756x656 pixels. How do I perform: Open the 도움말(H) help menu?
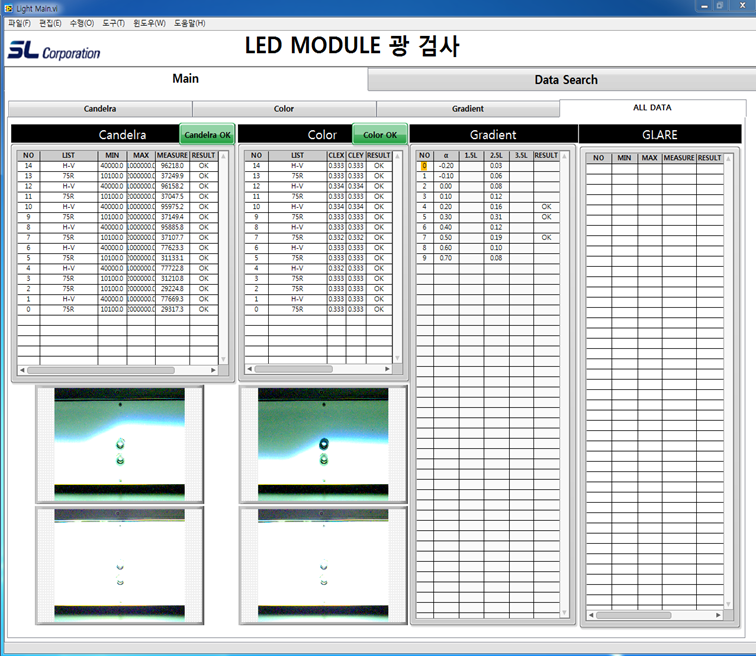pyautogui.click(x=190, y=22)
